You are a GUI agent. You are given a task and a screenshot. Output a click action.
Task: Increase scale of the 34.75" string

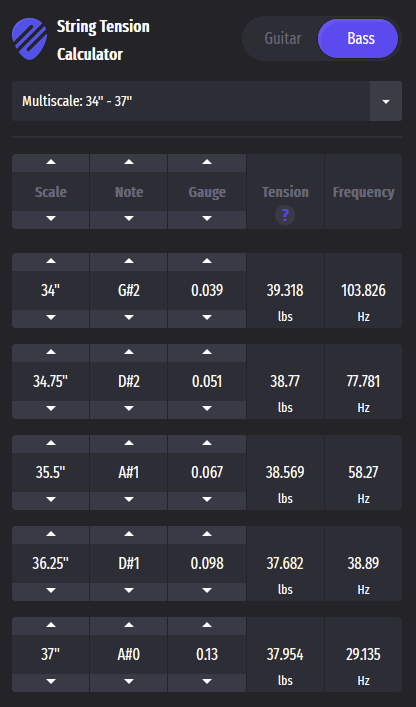50,353
